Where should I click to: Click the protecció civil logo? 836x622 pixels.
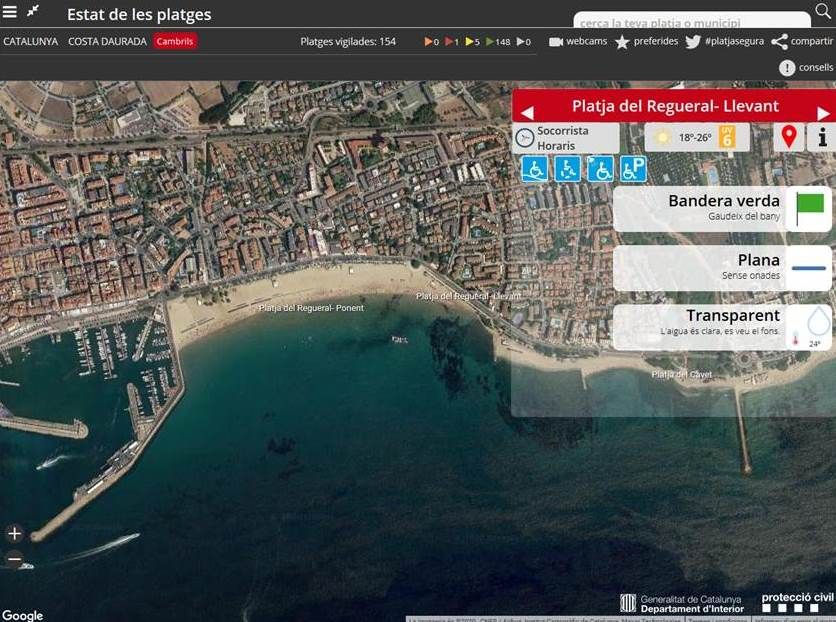(797, 602)
